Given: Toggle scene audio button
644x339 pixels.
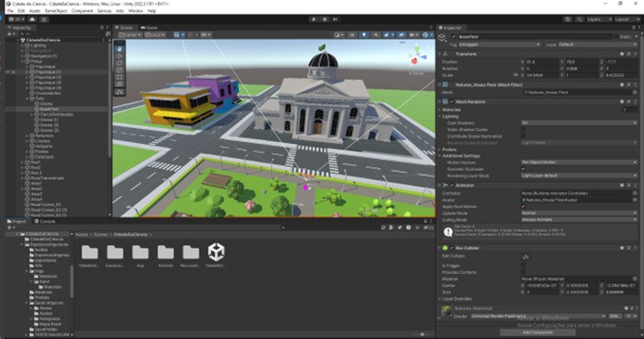Looking at the screenshot, I should click(375, 35).
